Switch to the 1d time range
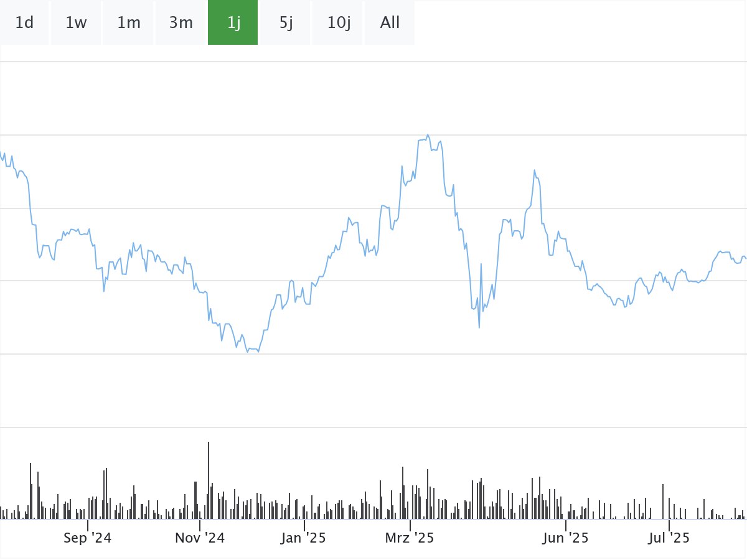Image resolution: width=747 pixels, height=560 pixels. tap(24, 23)
